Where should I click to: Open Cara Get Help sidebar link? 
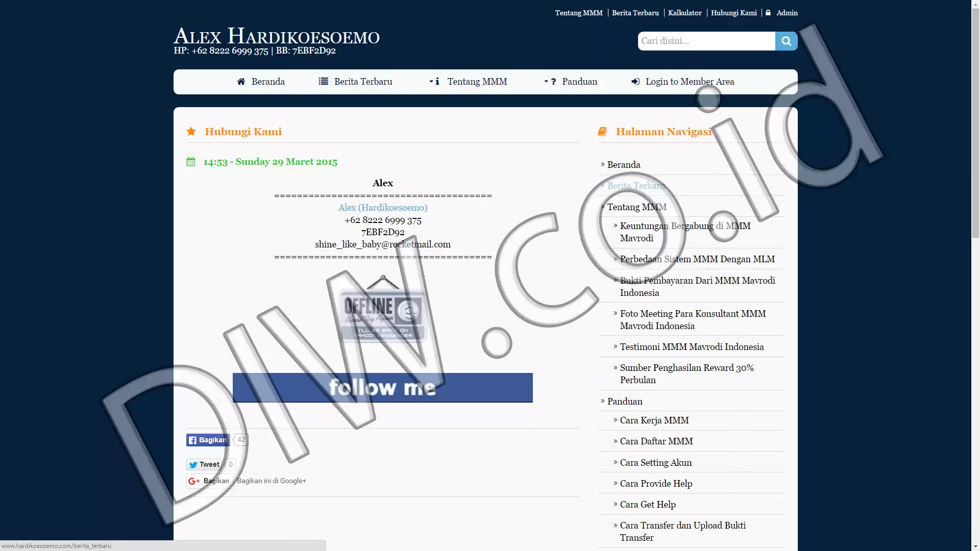click(x=648, y=505)
